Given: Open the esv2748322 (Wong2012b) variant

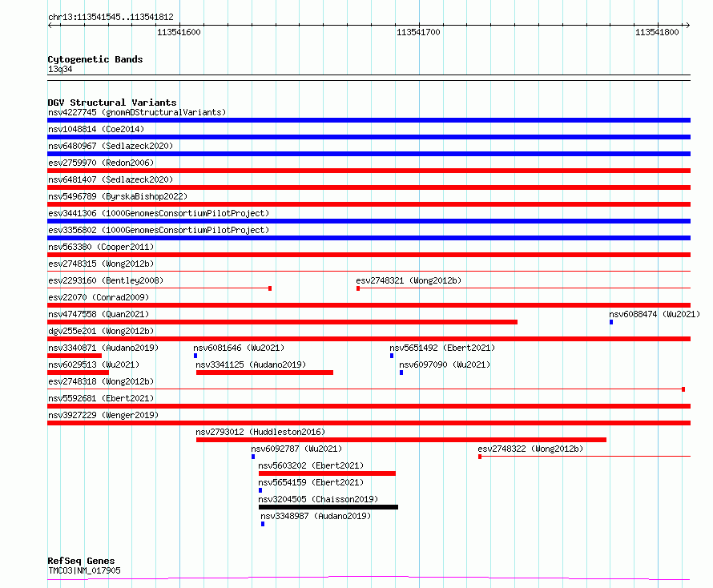Looking at the screenshot, I should pos(530,449).
